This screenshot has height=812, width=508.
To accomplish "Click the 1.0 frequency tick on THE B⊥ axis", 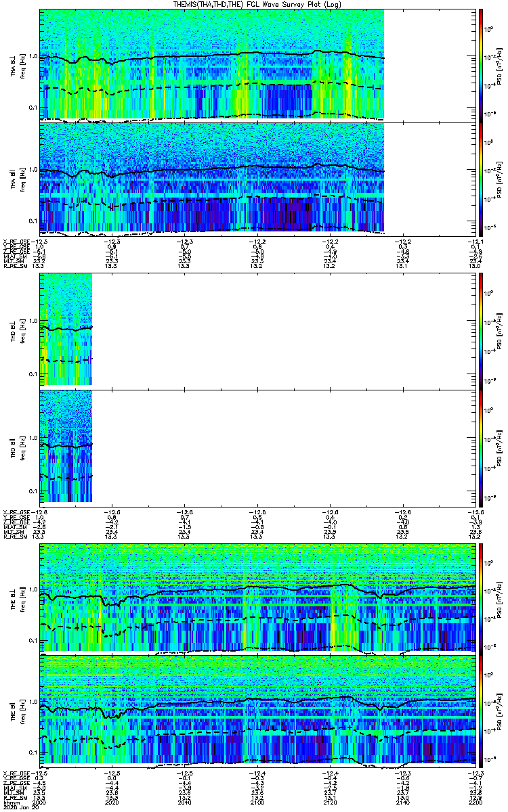I will click(x=32, y=589).
